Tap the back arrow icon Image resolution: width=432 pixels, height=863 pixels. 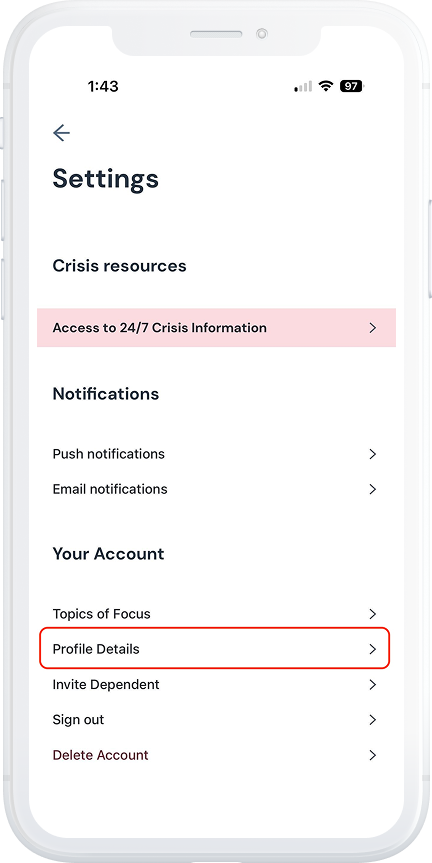61,133
